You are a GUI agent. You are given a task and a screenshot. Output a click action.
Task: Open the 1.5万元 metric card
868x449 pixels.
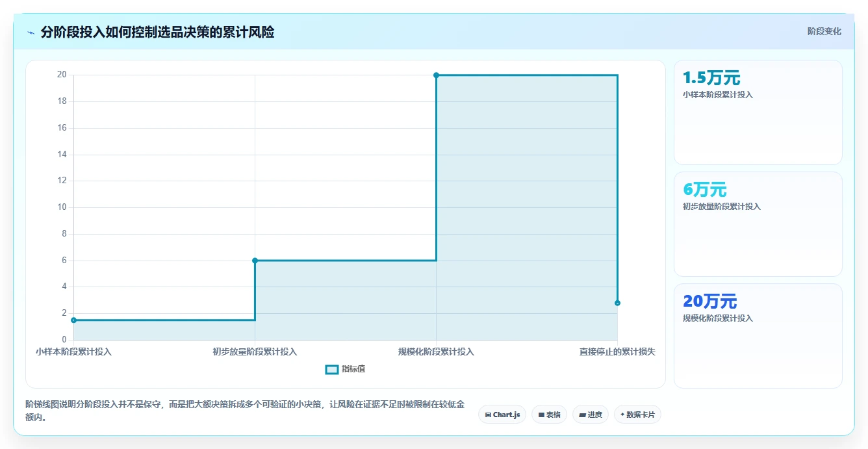pos(758,112)
